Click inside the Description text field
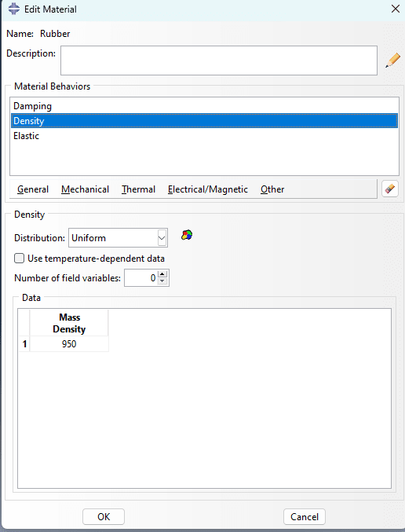 [219, 61]
